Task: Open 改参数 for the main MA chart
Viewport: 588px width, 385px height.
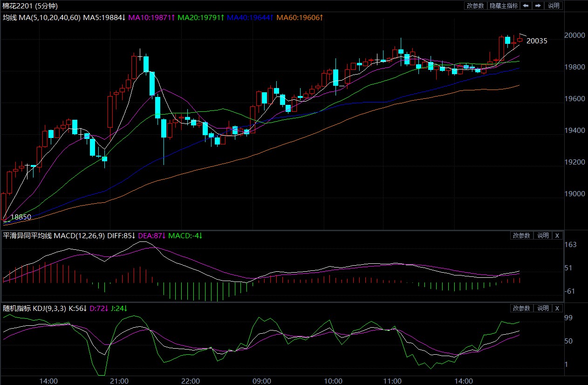Action: pos(475,6)
